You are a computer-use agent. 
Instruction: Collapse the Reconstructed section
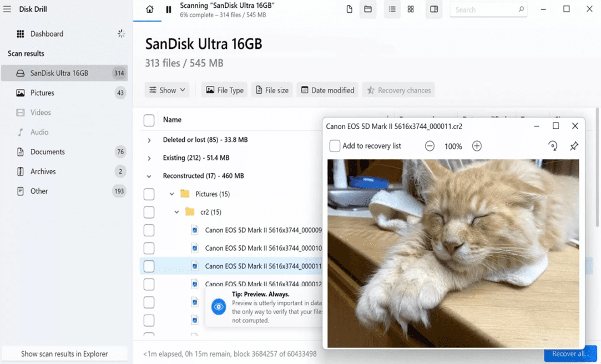point(148,176)
